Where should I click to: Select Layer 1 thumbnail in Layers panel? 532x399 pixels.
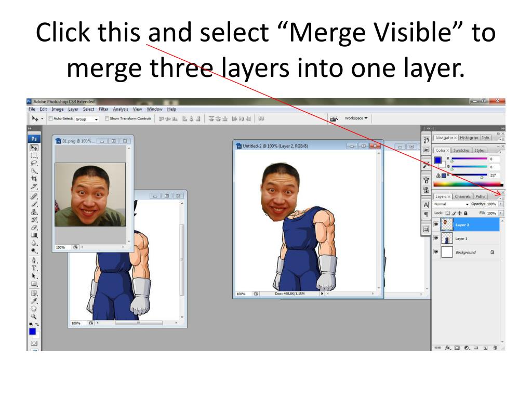447,238
